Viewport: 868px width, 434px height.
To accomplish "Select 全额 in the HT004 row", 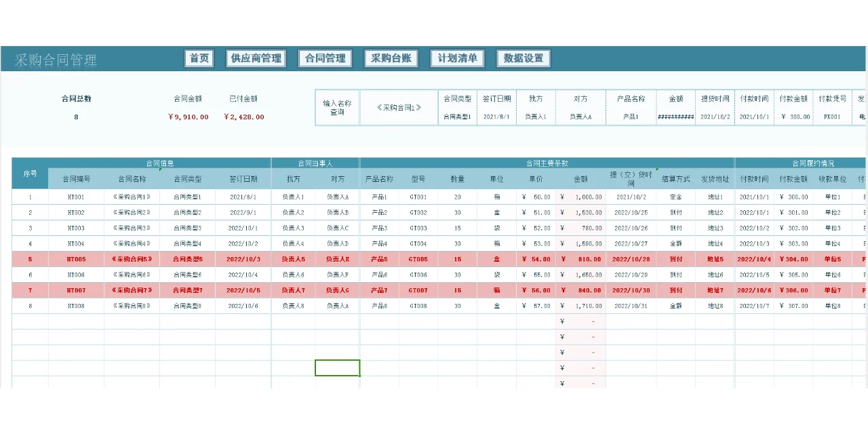I will point(675,243).
